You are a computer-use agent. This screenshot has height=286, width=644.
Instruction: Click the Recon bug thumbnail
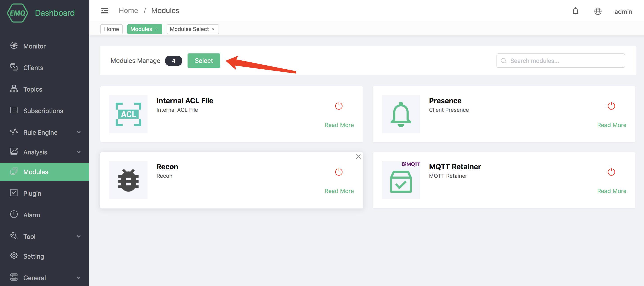128,180
